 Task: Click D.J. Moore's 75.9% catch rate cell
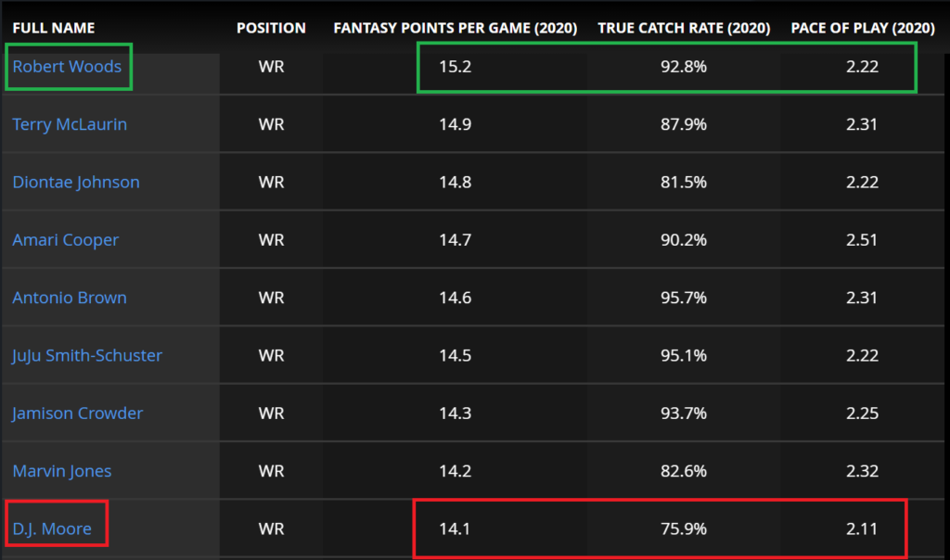click(684, 528)
